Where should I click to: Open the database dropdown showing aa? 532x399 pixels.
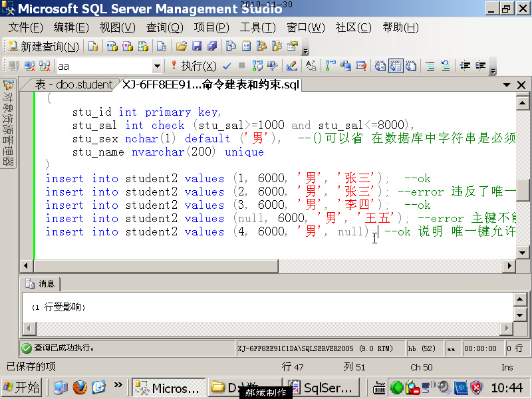coord(157,66)
